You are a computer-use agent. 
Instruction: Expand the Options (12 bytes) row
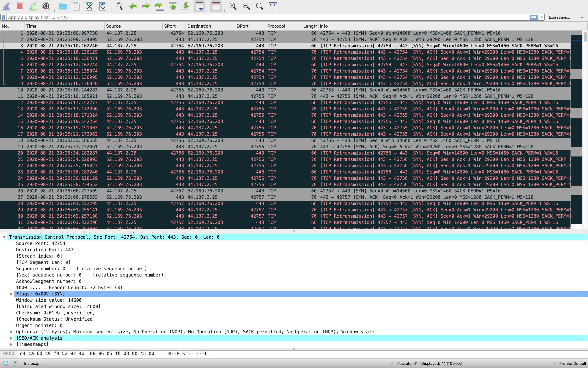click(11, 332)
